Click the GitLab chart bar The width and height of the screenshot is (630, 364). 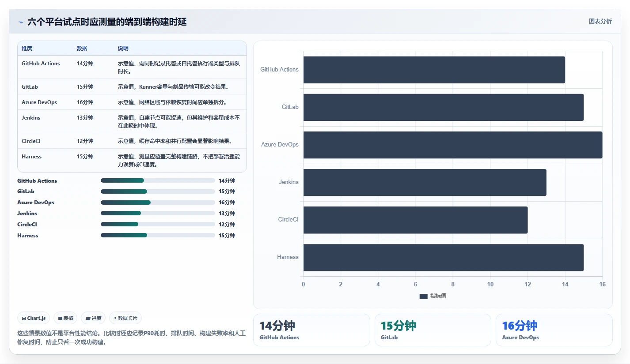[443, 107]
